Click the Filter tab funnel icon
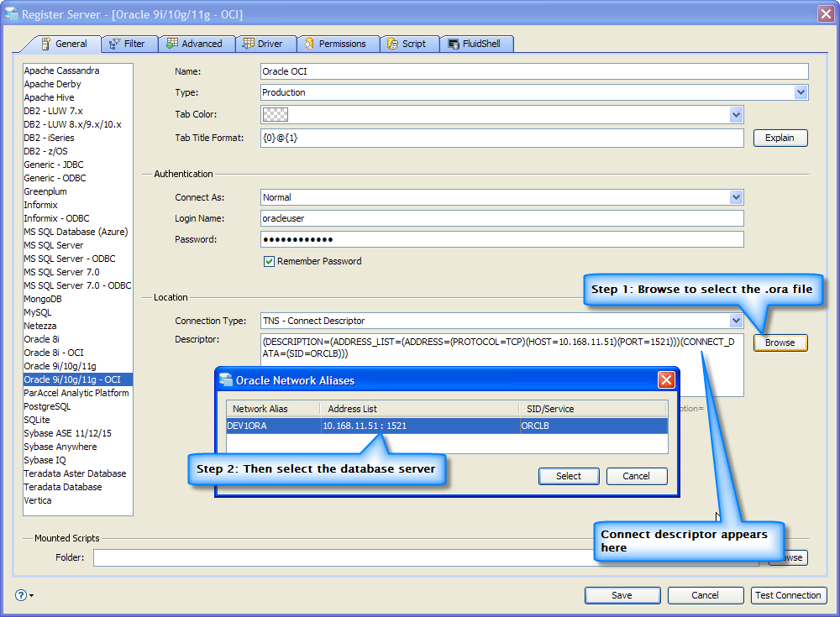The height and width of the screenshot is (617, 840). 114,44
